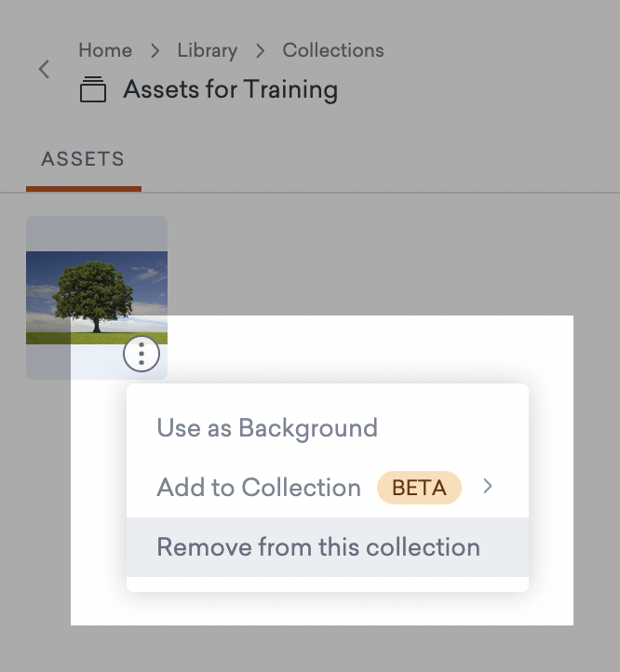Choose Use as Background
The width and height of the screenshot is (620, 672).
[x=267, y=428]
